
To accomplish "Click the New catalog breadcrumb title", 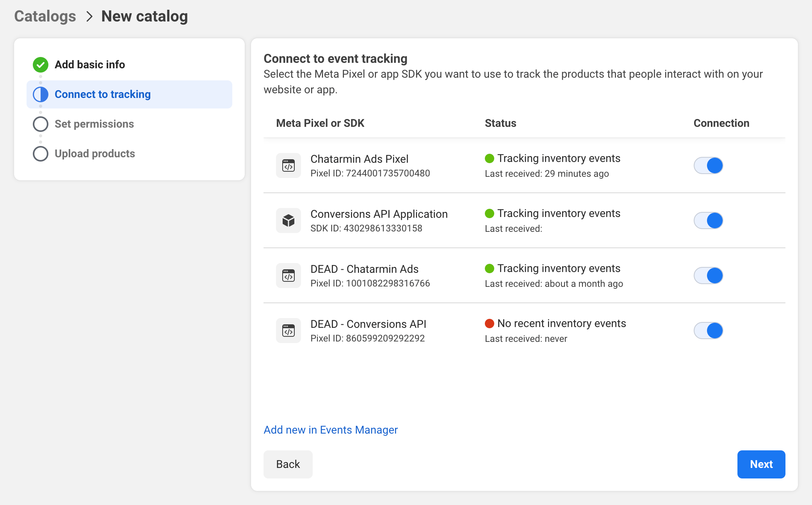I will click(x=144, y=16).
